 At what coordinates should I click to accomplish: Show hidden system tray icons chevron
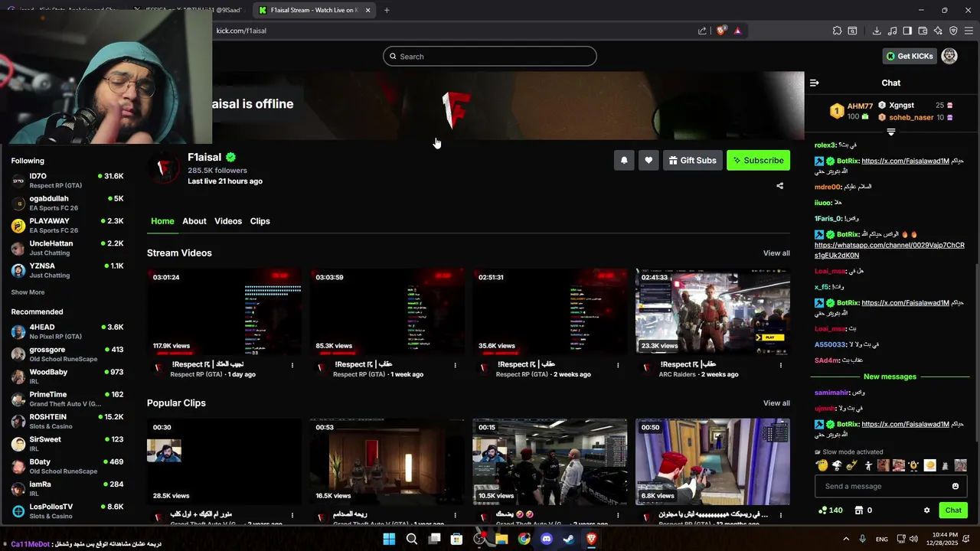click(x=846, y=539)
